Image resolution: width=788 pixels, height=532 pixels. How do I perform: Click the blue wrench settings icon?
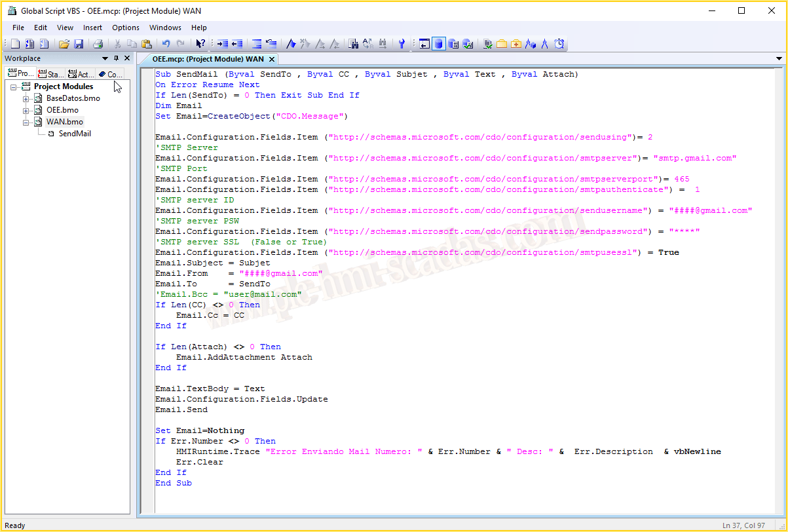[x=402, y=44]
